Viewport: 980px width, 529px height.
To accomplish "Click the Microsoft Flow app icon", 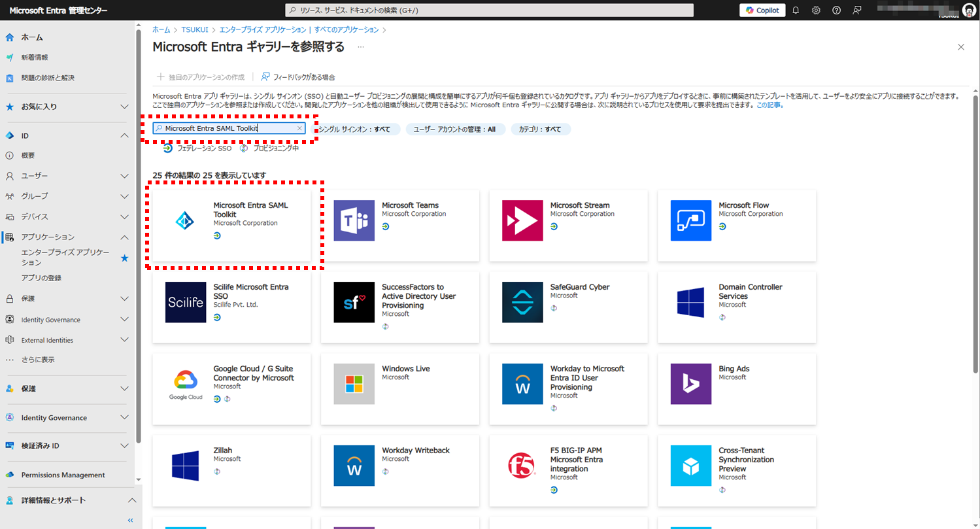I will click(691, 221).
